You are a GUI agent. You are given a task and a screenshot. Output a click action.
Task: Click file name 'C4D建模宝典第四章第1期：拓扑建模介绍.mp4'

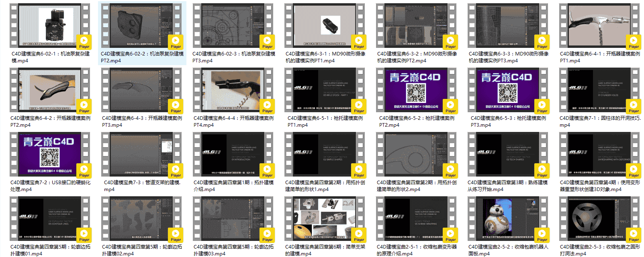(x=234, y=186)
